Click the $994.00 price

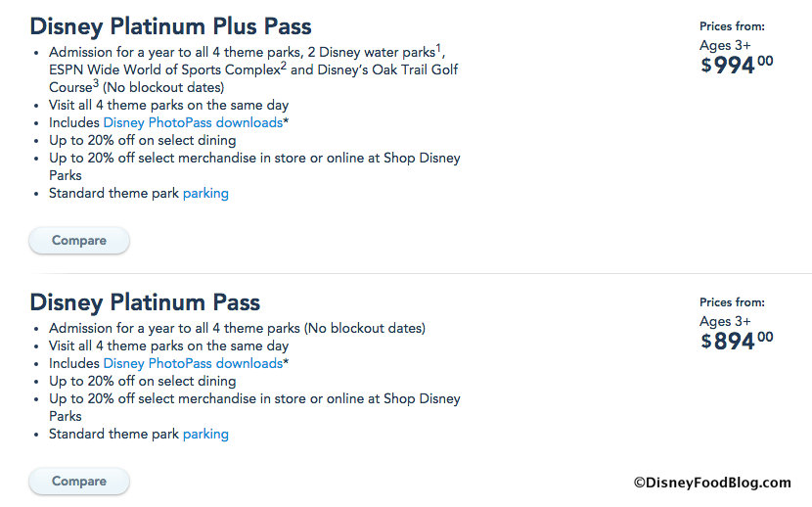[x=737, y=66]
